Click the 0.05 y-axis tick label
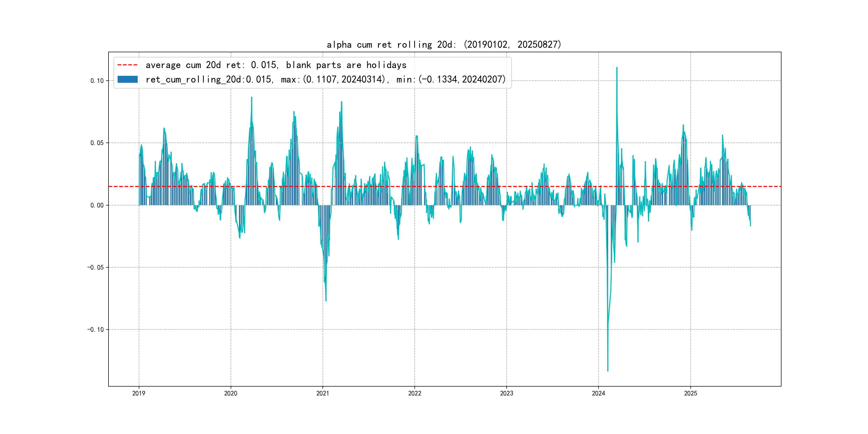The width and height of the screenshot is (868, 434). [x=97, y=143]
